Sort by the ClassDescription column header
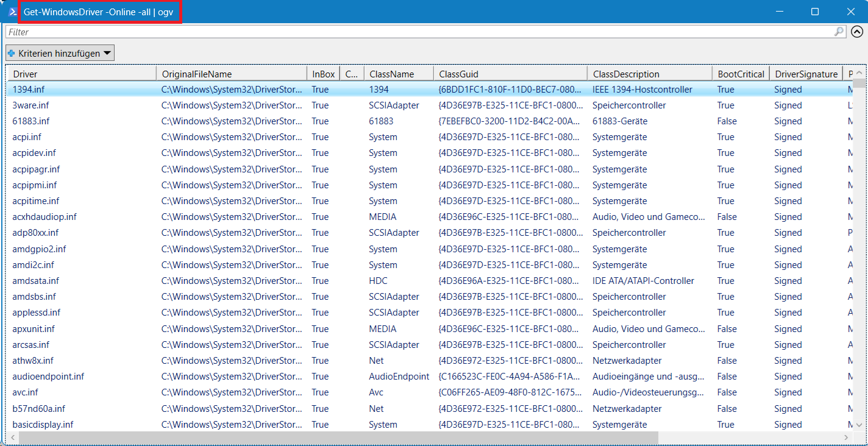Viewport: 868px width, 446px height. tap(650, 74)
